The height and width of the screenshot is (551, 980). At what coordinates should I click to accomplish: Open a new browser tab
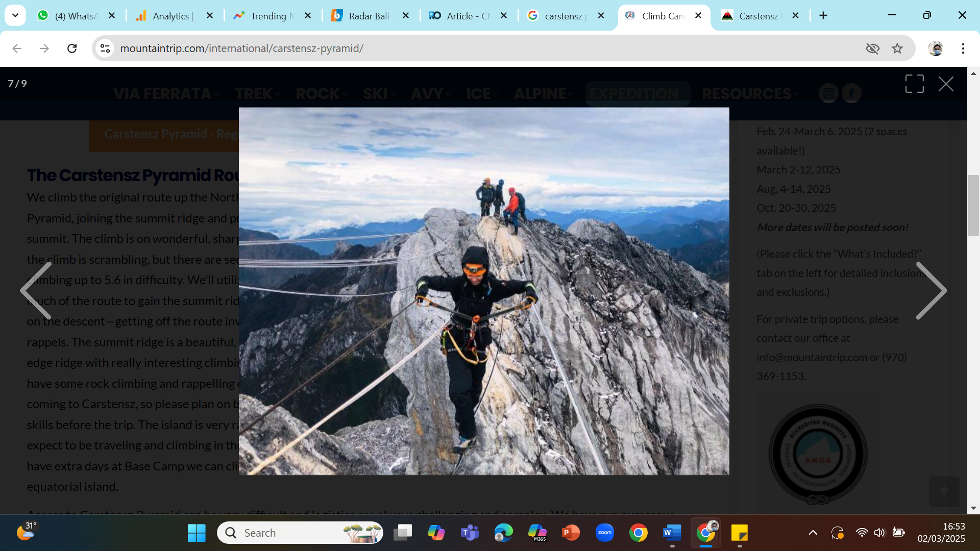click(823, 16)
